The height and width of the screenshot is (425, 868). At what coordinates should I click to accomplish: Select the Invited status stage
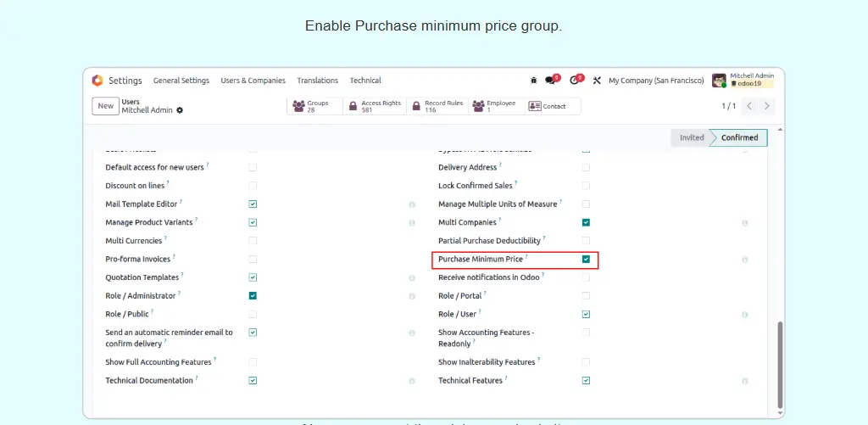point(691,137)
